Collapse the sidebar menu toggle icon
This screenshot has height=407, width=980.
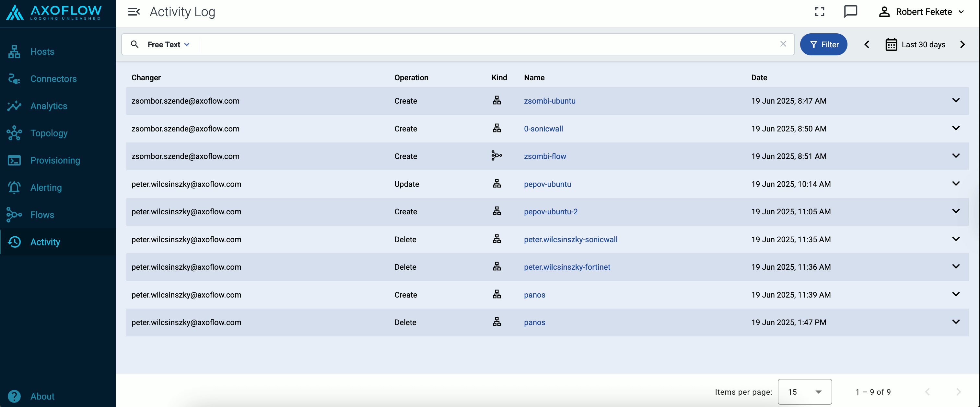[134, 12]
